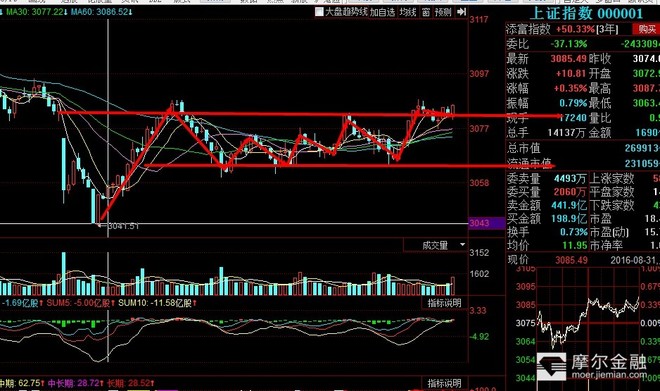Click the 最新 value 3085.49
Screen dimensions: 660x391
pyautogui.click(x=568, y=59)
